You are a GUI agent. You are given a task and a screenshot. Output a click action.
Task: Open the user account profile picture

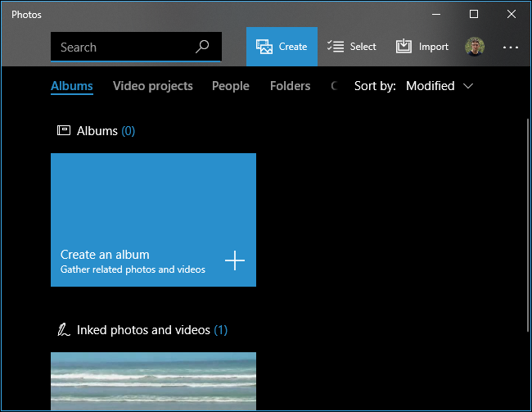[475, 47]
